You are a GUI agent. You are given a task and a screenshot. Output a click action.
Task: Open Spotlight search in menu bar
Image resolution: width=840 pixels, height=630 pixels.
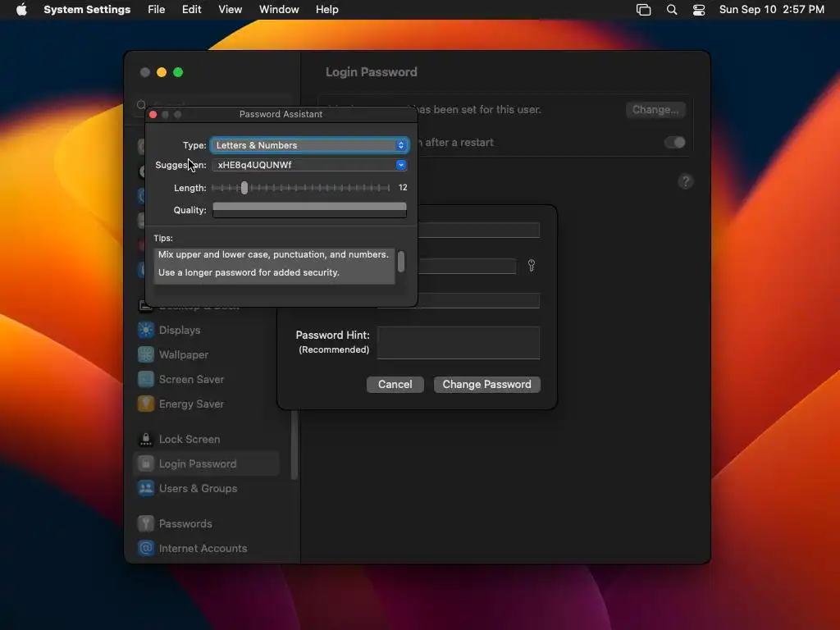[x=672, y=10]
